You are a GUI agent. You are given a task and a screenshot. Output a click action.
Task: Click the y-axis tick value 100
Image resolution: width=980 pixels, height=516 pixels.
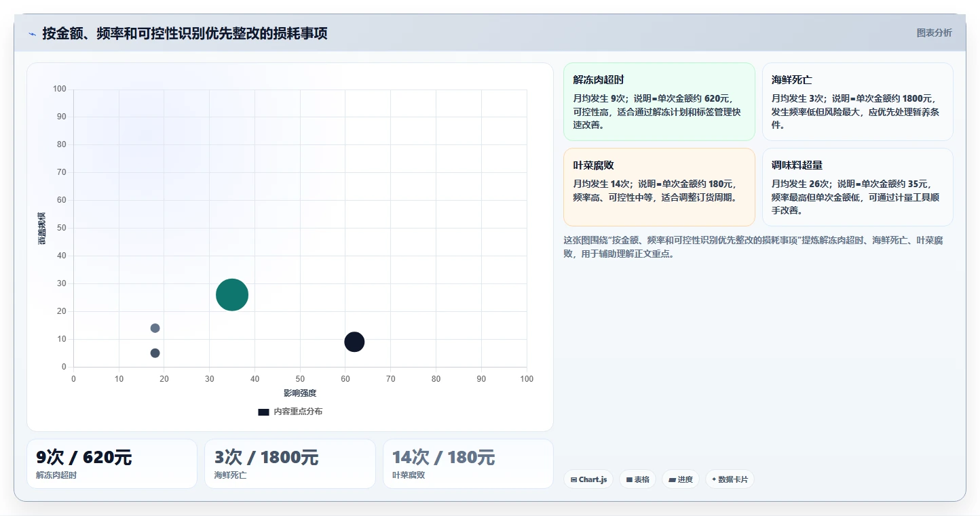click(x=60, y=89)
